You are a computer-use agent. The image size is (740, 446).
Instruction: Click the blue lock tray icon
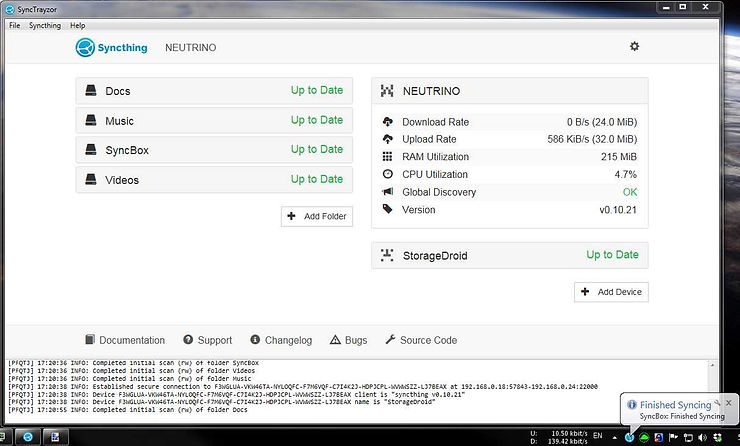(658, 438)
